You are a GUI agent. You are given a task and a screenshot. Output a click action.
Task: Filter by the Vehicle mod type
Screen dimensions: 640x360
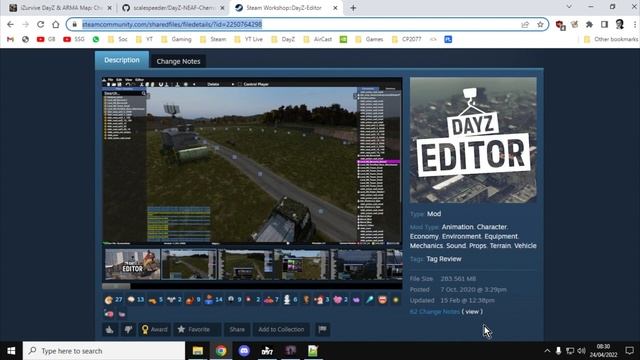pos(525,246)
